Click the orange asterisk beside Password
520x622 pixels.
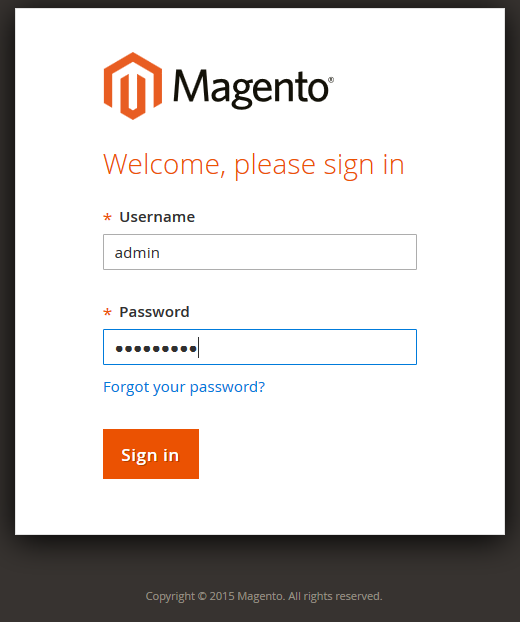click(x=107, y=313)
